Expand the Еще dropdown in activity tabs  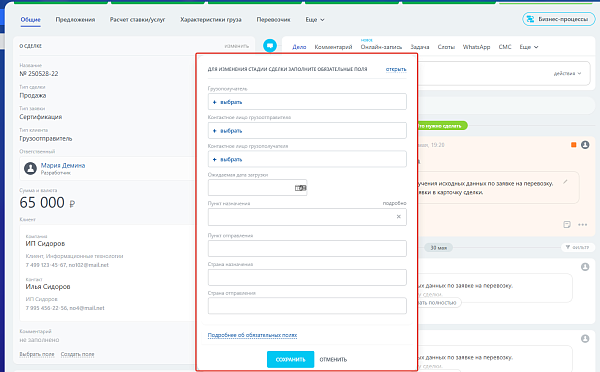[x=529, y=47]
